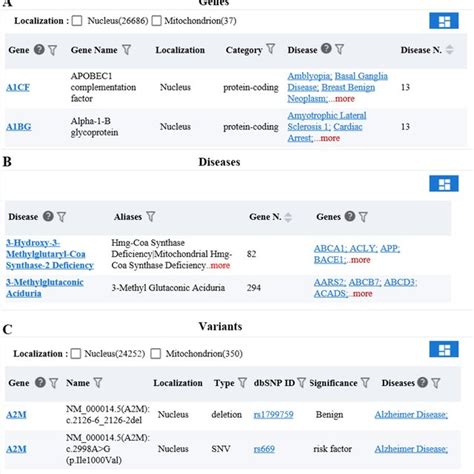Sort Diseases table by Gene N. arrows
Screen dimensions: 474x474
pyautogui.click(x=288, y=217)
